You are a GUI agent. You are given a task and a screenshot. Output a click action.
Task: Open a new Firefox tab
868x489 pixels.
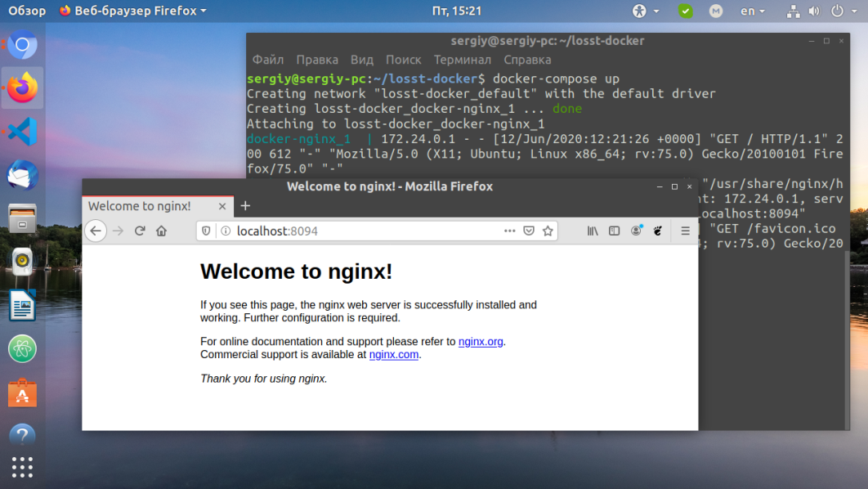pos(245,206)
